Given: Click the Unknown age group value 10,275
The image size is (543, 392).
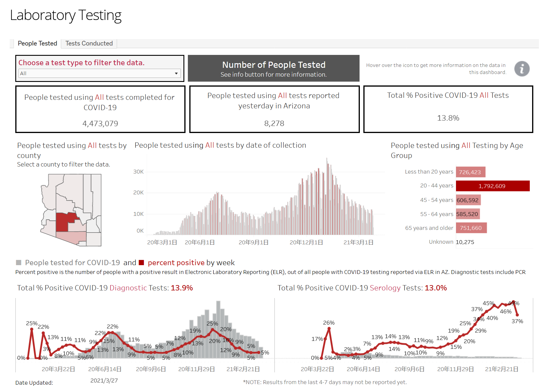Looking at the screenshot, I should [x=465, y=242].
